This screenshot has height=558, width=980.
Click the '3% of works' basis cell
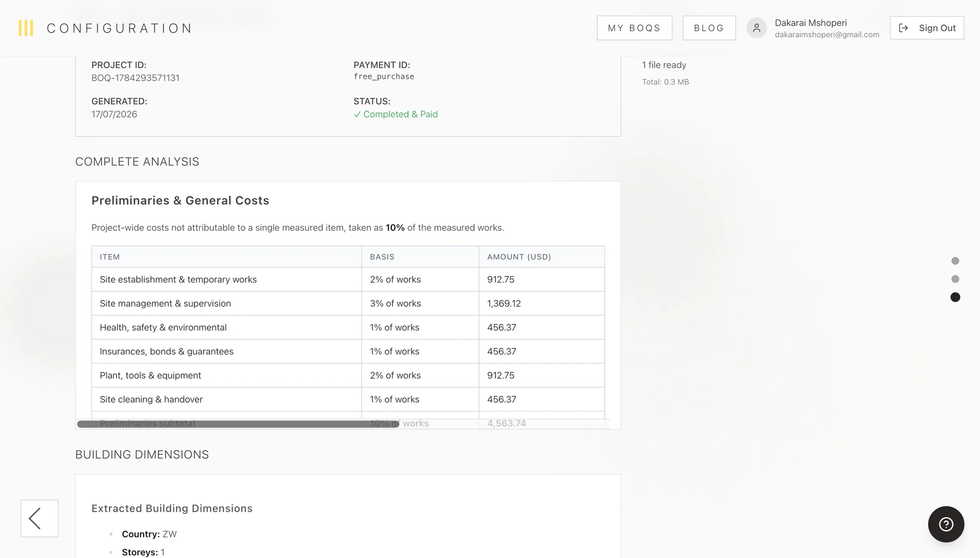(420, 303)
